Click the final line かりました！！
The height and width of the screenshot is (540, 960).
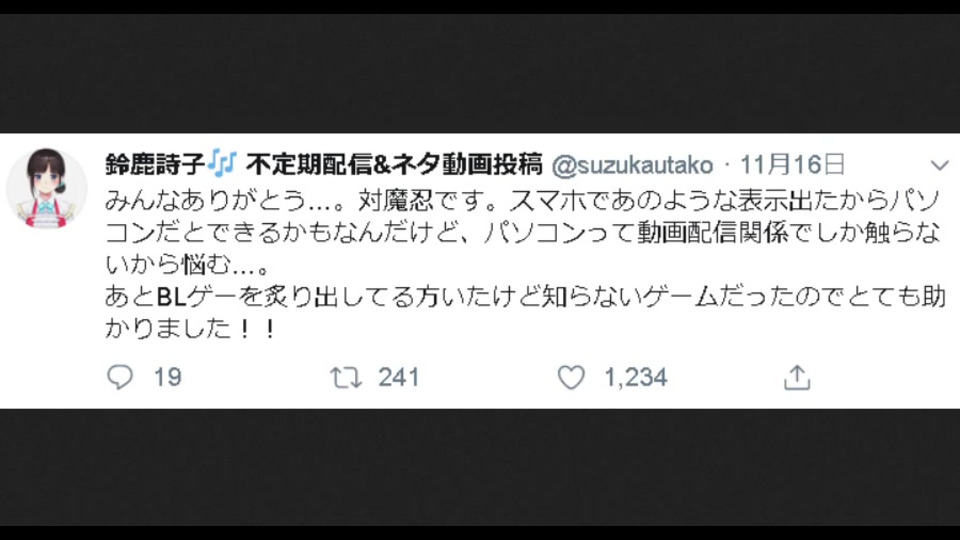click(192, 329)
